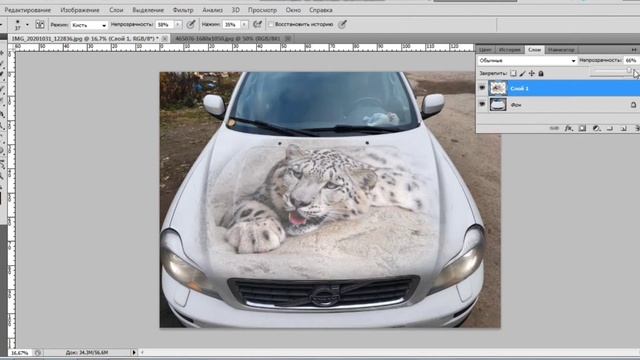Create a new layer group
The width and height of the screenshot is (640, 360).
pyautogui.click(x=610, y=128)
